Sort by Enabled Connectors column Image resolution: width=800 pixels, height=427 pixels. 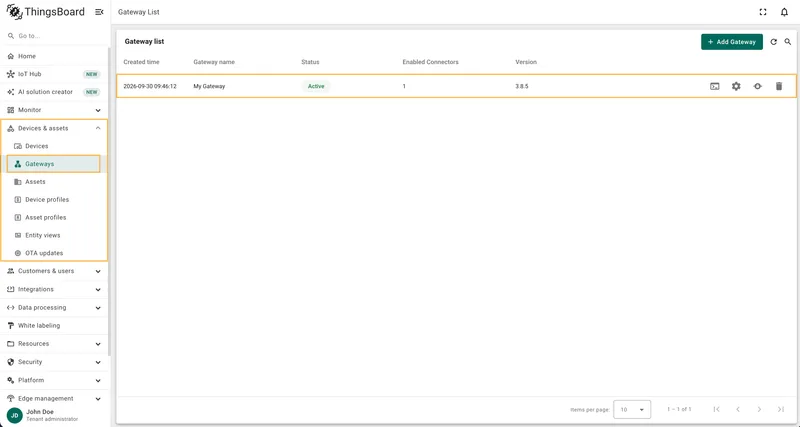431,62
